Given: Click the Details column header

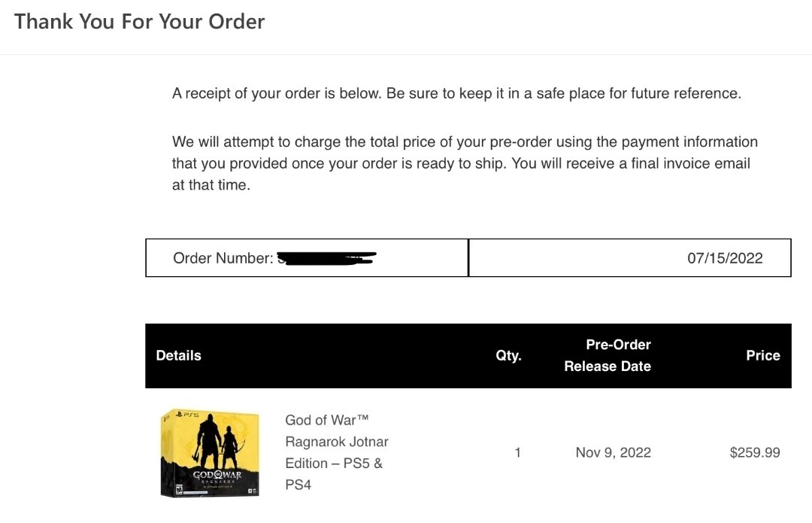Looking at the screenshot, I should pos(179,356).
